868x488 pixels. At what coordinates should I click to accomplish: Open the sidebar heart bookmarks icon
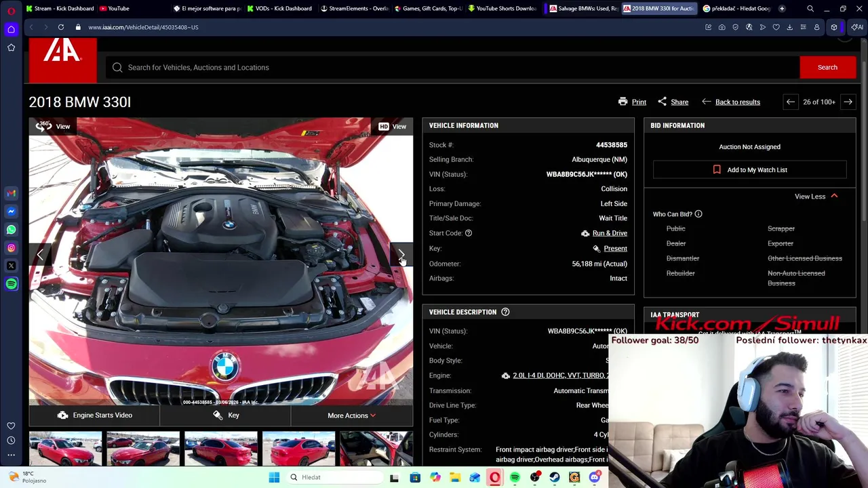(x=11, y=426)
